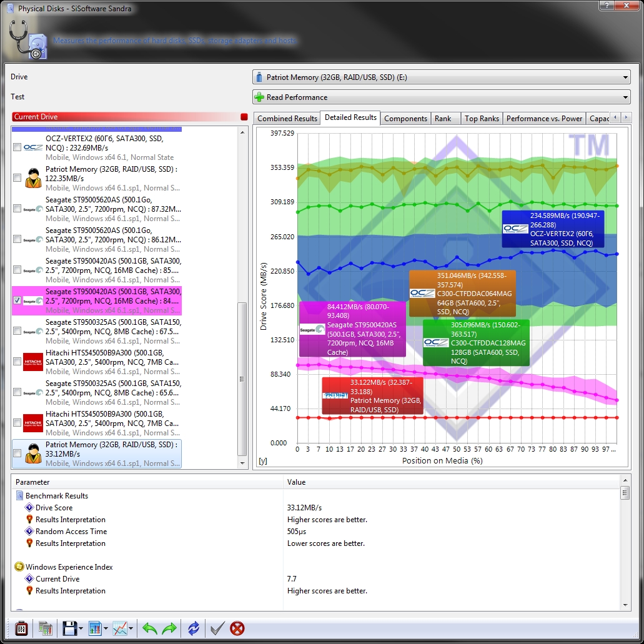Check the Seagate ST9500420AS 85 checkbox
The image size is (644, 644).
coord(17,269)
